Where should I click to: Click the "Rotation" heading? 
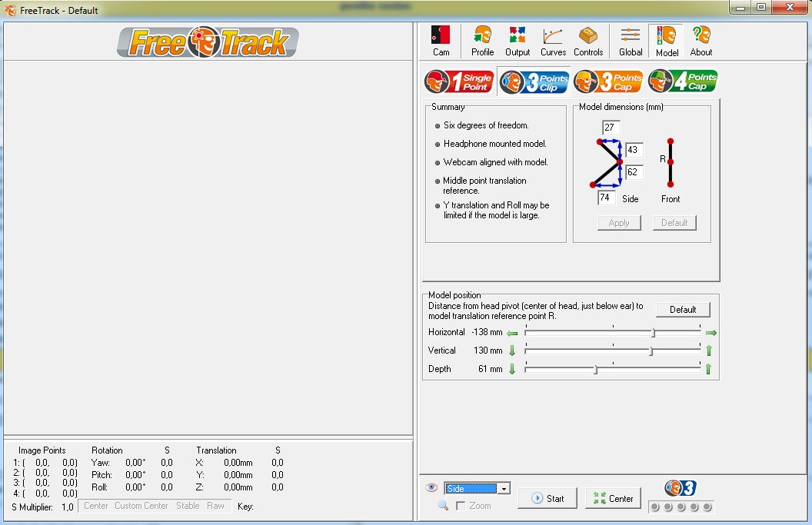[x=107, y=450]
